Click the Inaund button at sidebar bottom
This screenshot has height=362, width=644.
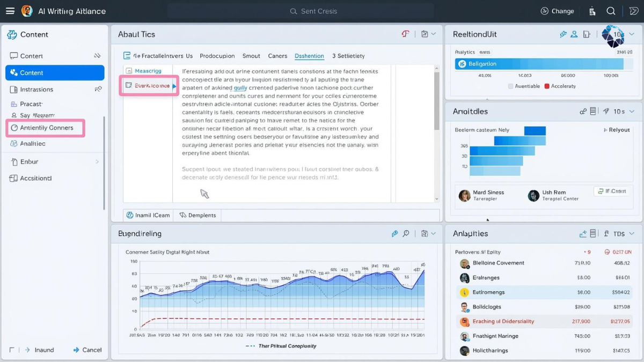click(39, 350)
